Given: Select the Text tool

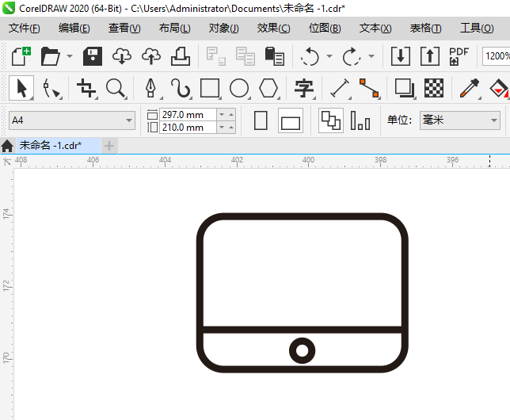Looking at the screenshot, I should tap(304, 88).
